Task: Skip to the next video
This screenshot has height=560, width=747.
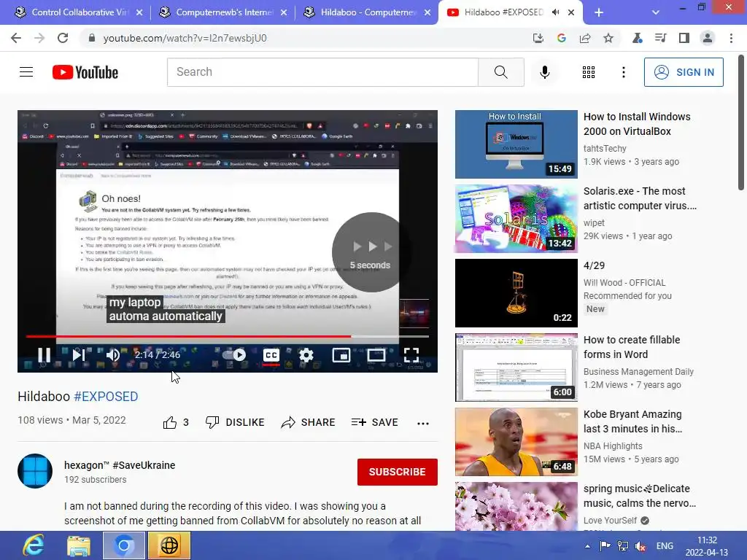Action: click(x=79, y=355)
